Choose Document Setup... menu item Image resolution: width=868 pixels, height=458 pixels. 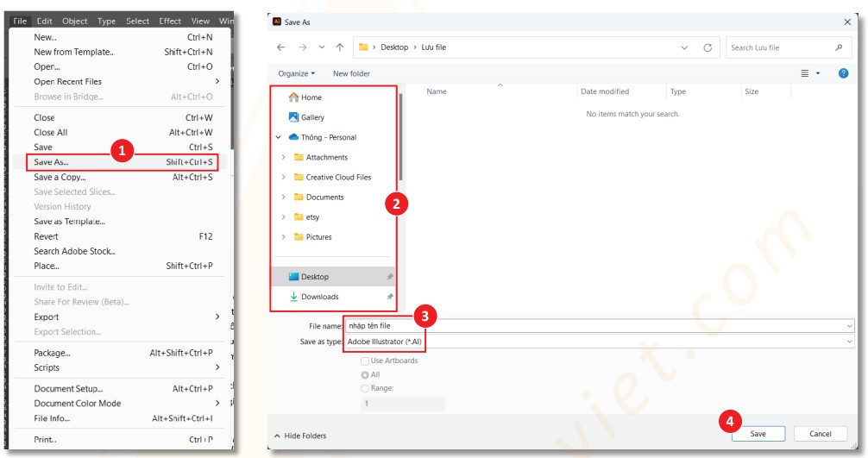122,389
